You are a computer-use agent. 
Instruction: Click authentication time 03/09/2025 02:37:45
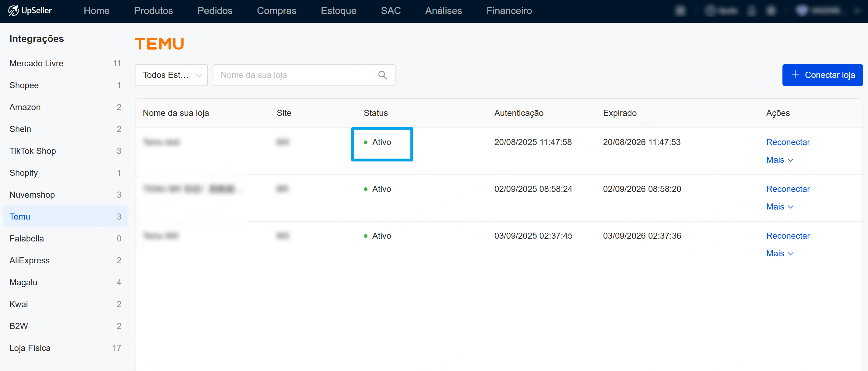[x=533, y=236]
